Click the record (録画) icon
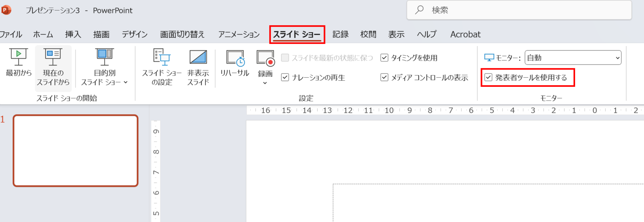The height and width of the screenshot is (222, 644). tap(265, 58)
